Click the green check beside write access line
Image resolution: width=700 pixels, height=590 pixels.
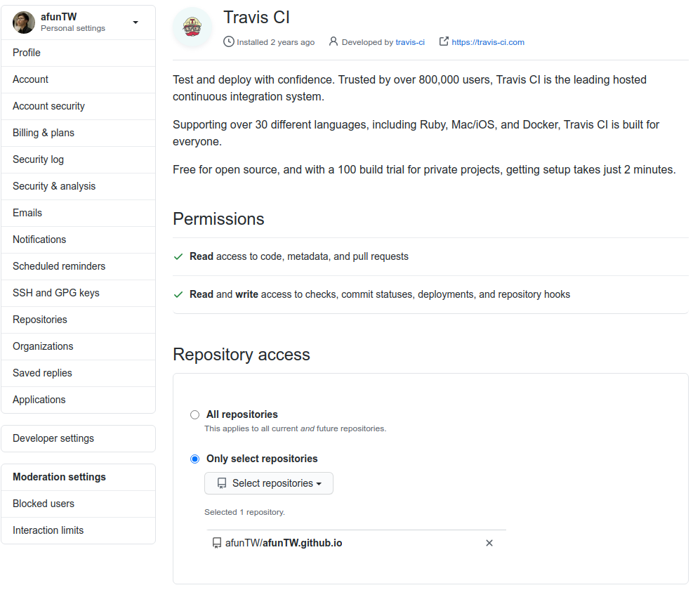point(178,294)
